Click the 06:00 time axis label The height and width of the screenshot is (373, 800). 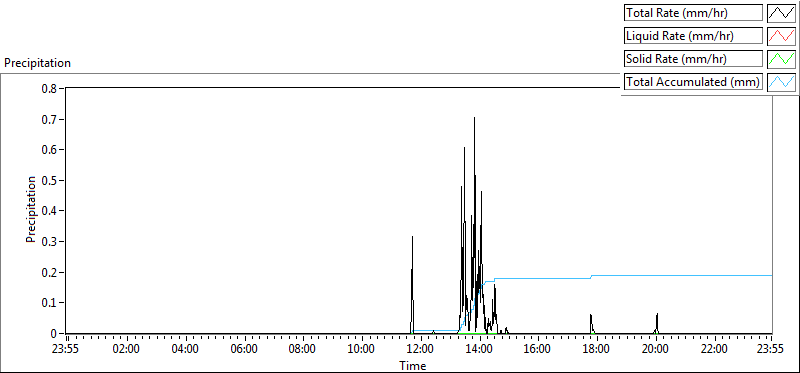point(244,350)
